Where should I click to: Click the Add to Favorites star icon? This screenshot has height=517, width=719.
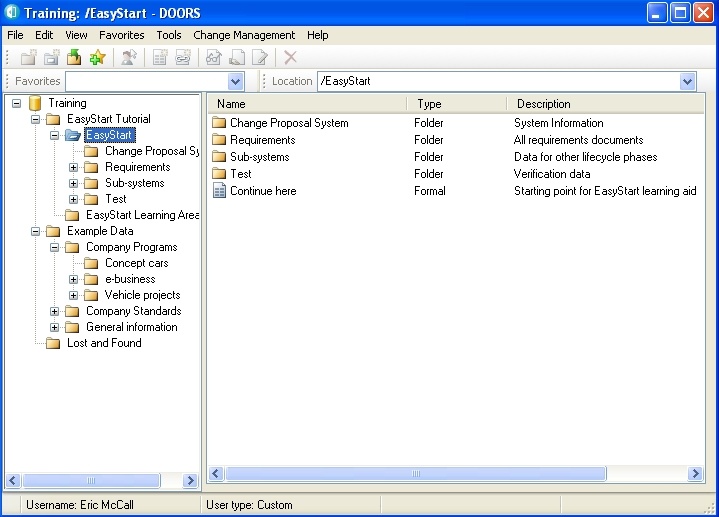pyautogui.click(x=97, y=58)
